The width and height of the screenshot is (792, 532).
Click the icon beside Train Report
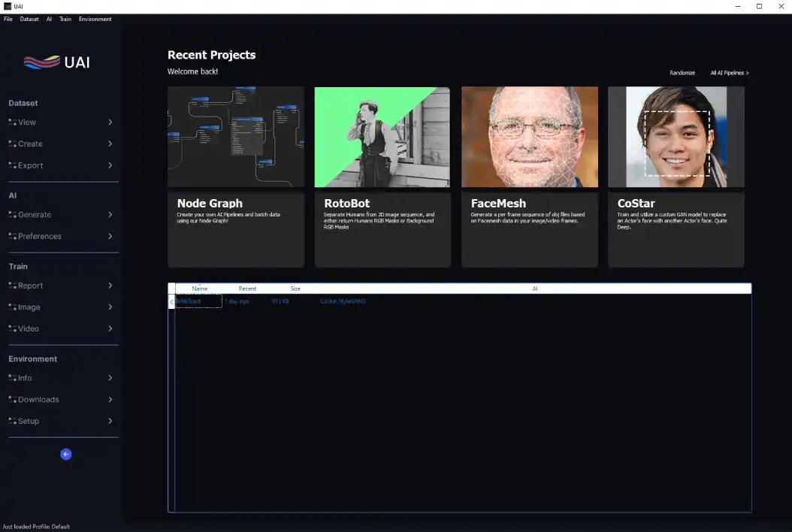pyautogui.click(x=13, y=286)
